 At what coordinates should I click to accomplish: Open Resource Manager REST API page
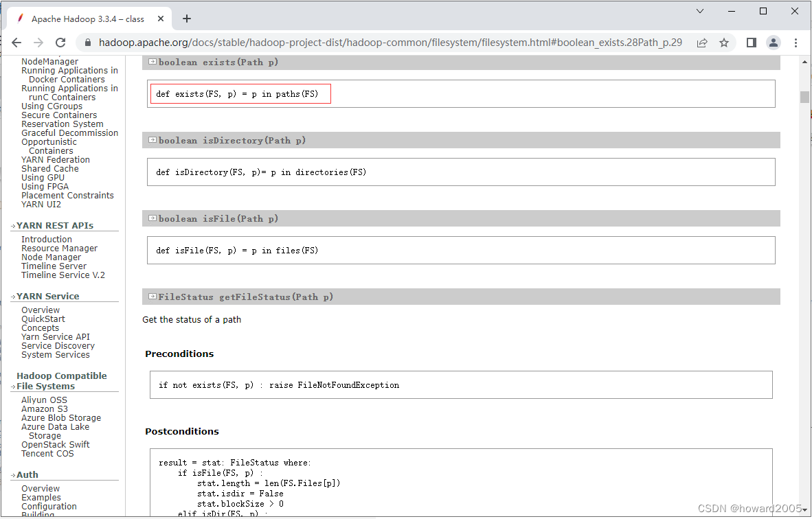pyautogui.click(x=59, y=249)
